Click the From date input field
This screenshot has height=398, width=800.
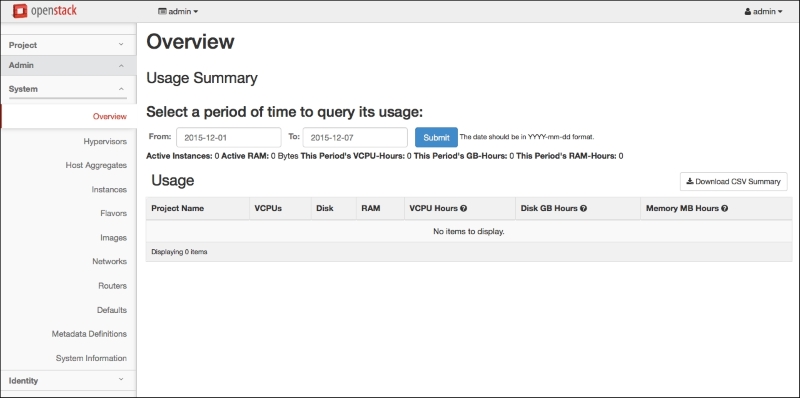[x=229, y=138]
